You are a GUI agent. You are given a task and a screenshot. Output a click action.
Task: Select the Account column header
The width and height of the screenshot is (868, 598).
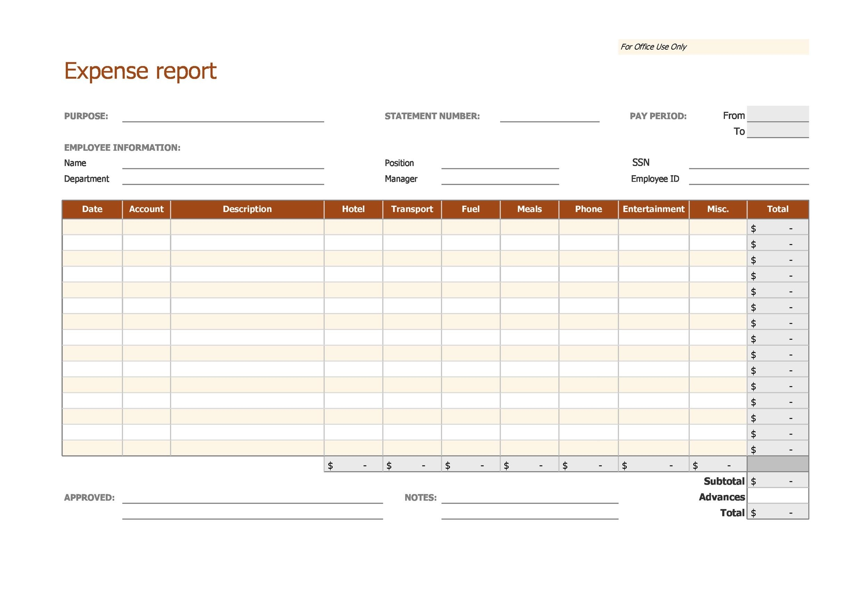146,209
